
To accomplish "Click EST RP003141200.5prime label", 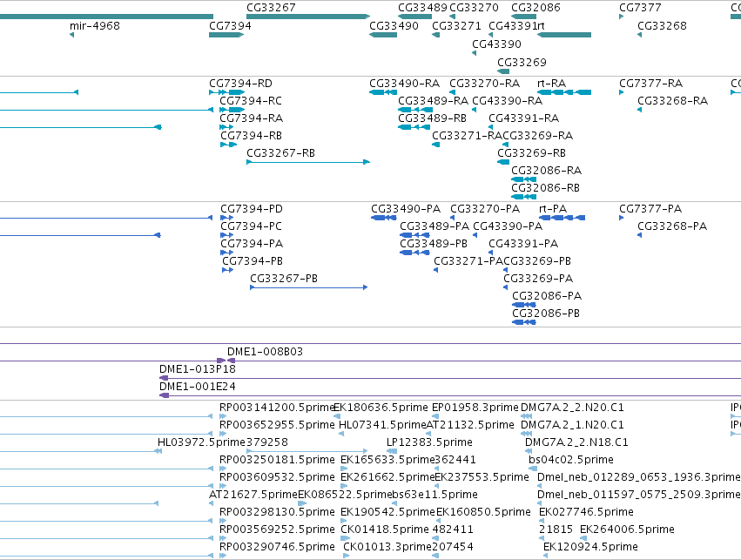I will click(276, 408).
